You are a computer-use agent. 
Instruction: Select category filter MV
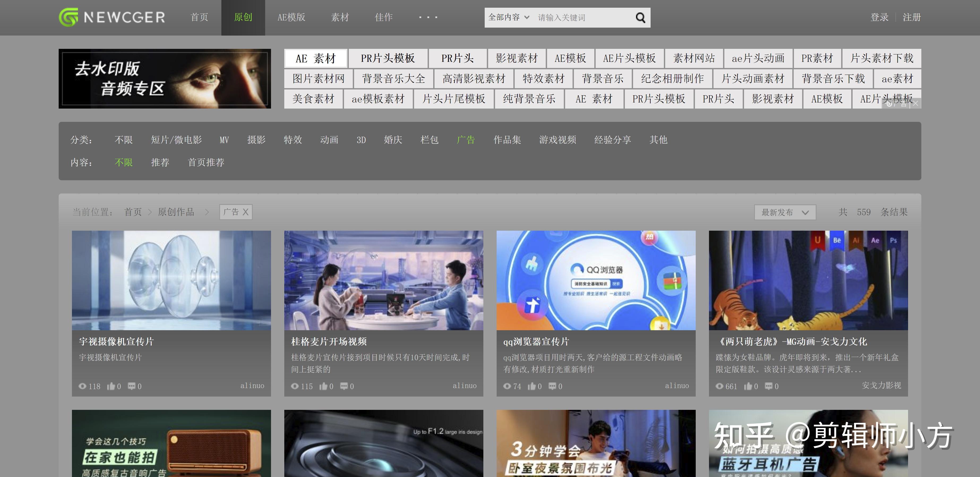pos(225,140)
